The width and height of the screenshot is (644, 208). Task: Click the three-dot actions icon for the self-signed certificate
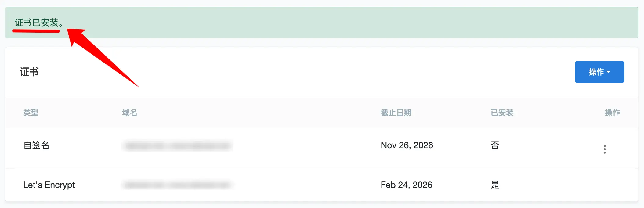(605, 149)
